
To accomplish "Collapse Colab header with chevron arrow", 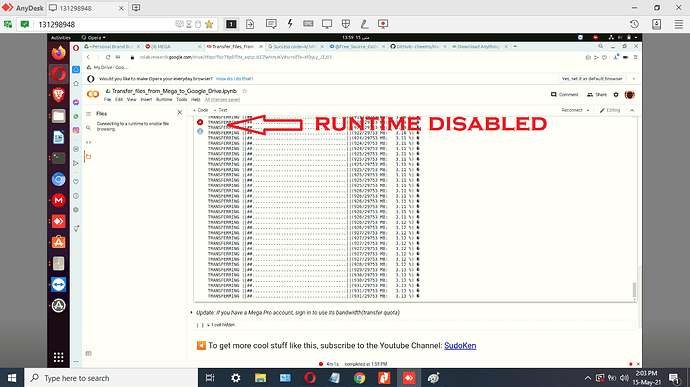I will coord(632,111).
